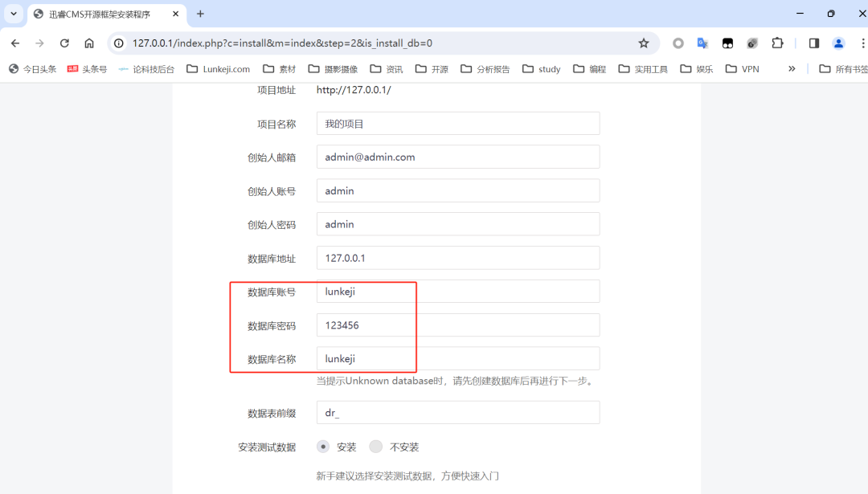The width and height of the screenshot is (868, 494).
Task: Go to the browser home page icon
Action: (x=89, y=43)
